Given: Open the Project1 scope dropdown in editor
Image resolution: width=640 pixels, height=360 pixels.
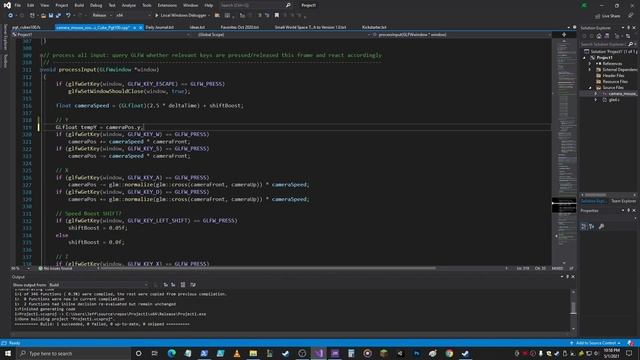Looking at the screenshot, I should [x=100, y=35].
